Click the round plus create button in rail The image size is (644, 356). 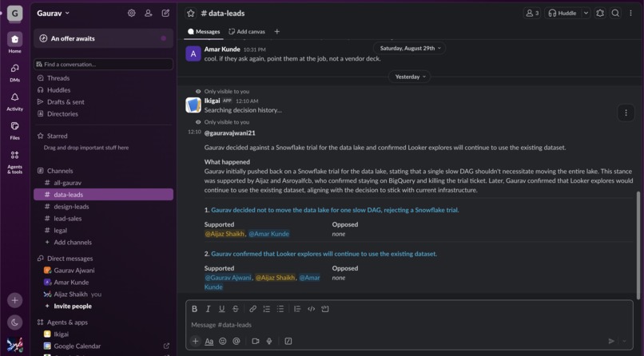tap(15, 300)
